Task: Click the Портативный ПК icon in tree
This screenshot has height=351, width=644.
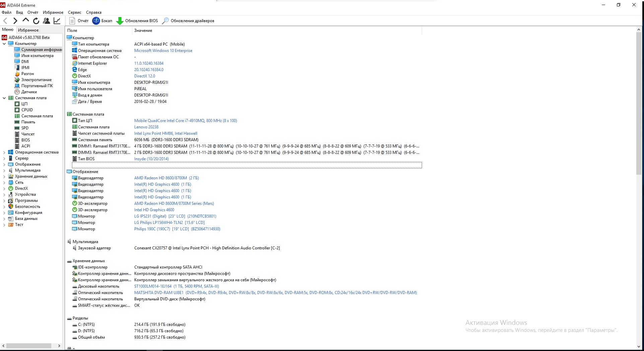Action: coord(17,86)
